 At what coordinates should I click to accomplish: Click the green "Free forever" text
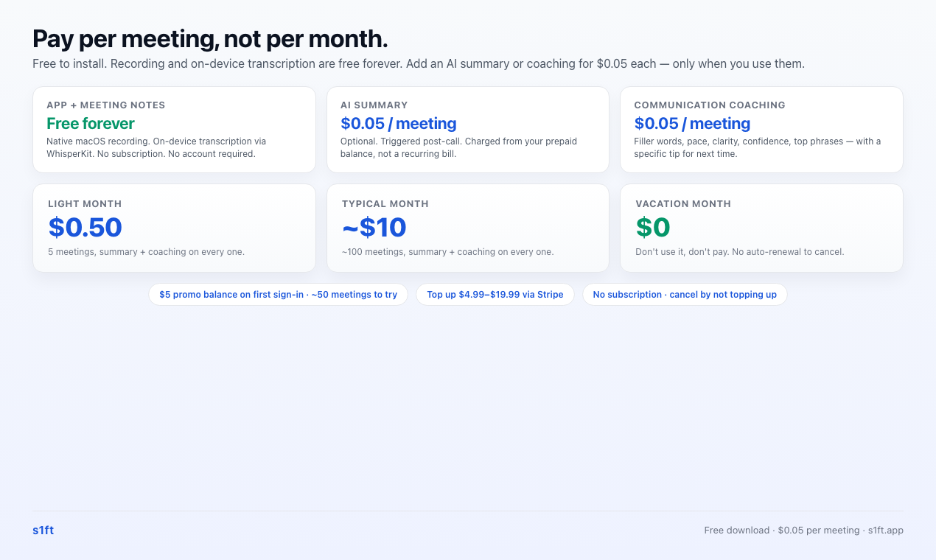click(x=91, y=124)
